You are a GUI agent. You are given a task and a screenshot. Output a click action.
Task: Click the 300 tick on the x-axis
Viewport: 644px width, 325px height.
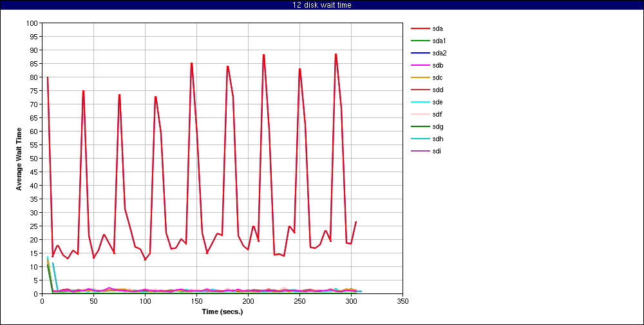[x=351, y=301]
